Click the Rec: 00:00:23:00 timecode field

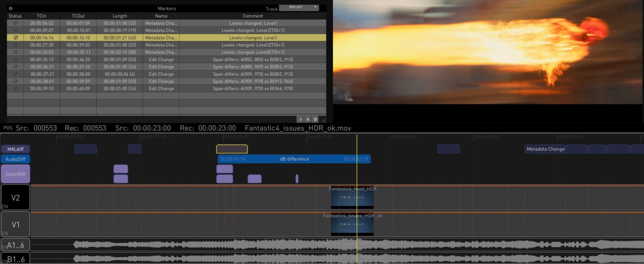pos(208,128)
